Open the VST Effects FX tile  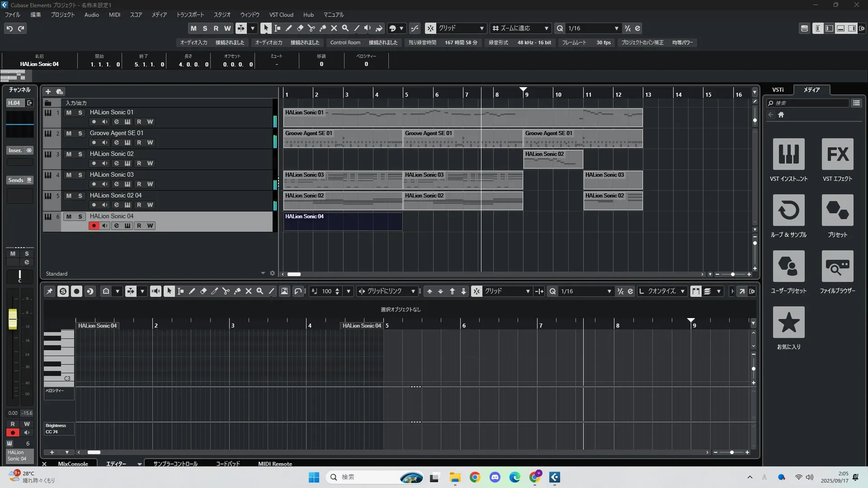tap(837, 154)
